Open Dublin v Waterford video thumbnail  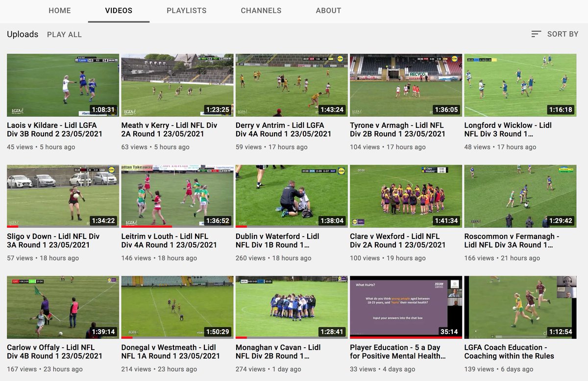coord(292,196)
